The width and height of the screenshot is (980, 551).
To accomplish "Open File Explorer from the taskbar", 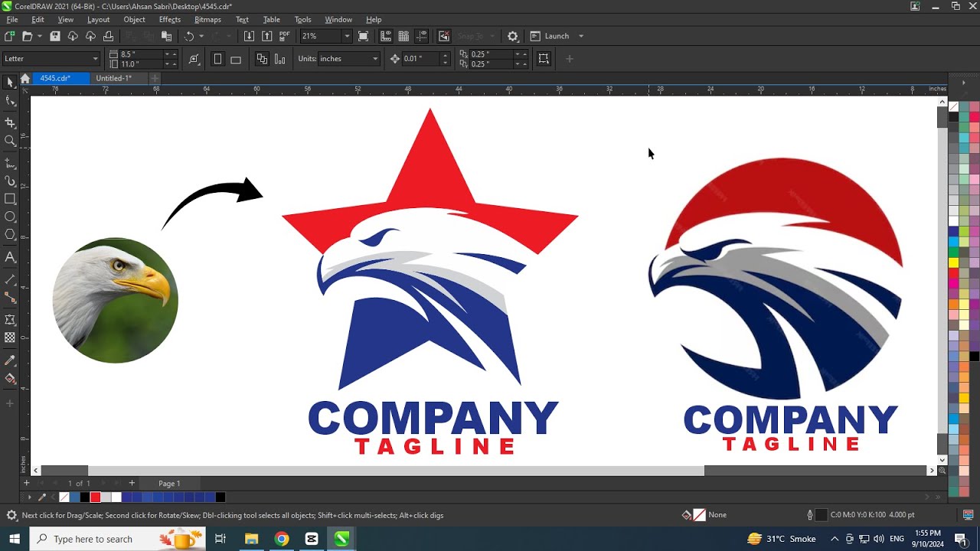I will pos(251,539).
